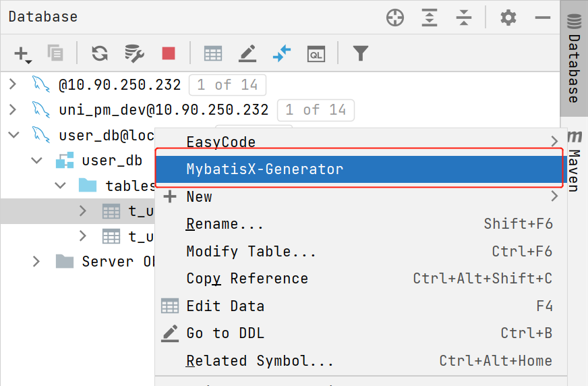Expand the selected t_u table row
The width and height of the screenshot is (588, 386).
tap(83, 211)
